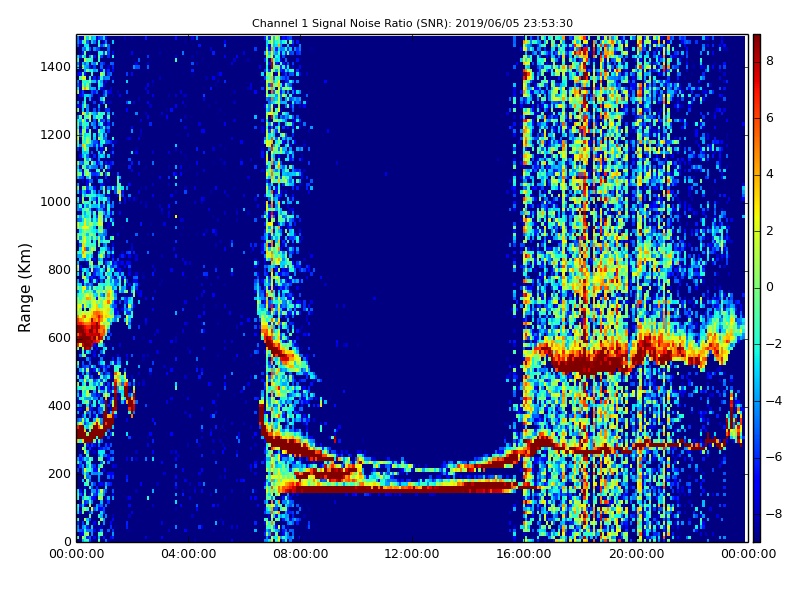Click the 04:00:00 x-axis tick label
The height and width of the screenshot is (600, 800).
point(188,554)
